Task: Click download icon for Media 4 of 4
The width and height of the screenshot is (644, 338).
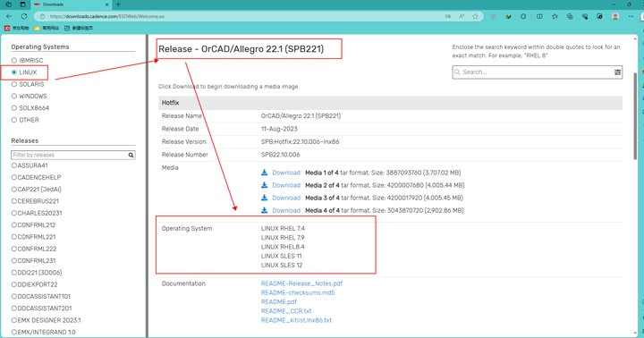Action: click(x=265, y=210)
